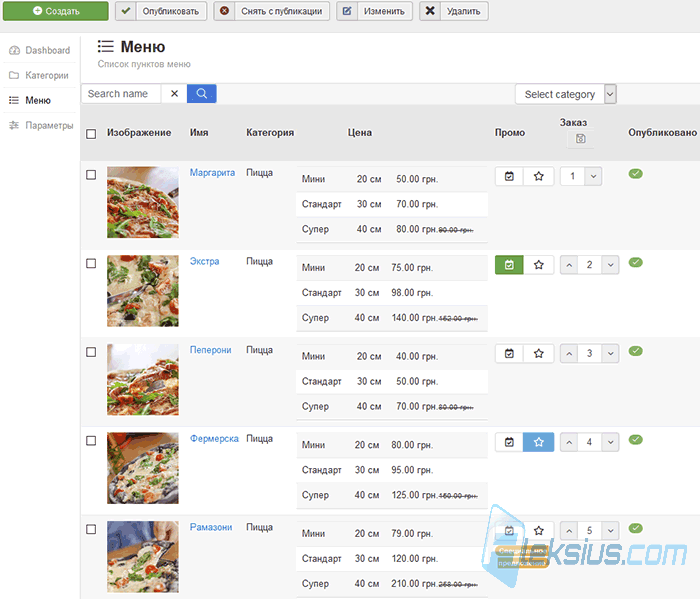Click the Фермерска pizza thumbnail
This screenshot has height=599, width=700.
coord(143,468)
